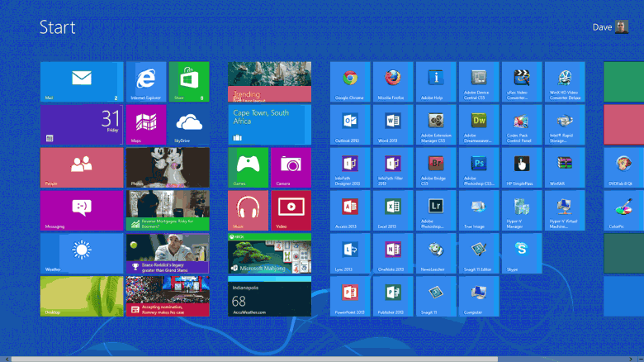Open the People tile

(x=82, y=168)
